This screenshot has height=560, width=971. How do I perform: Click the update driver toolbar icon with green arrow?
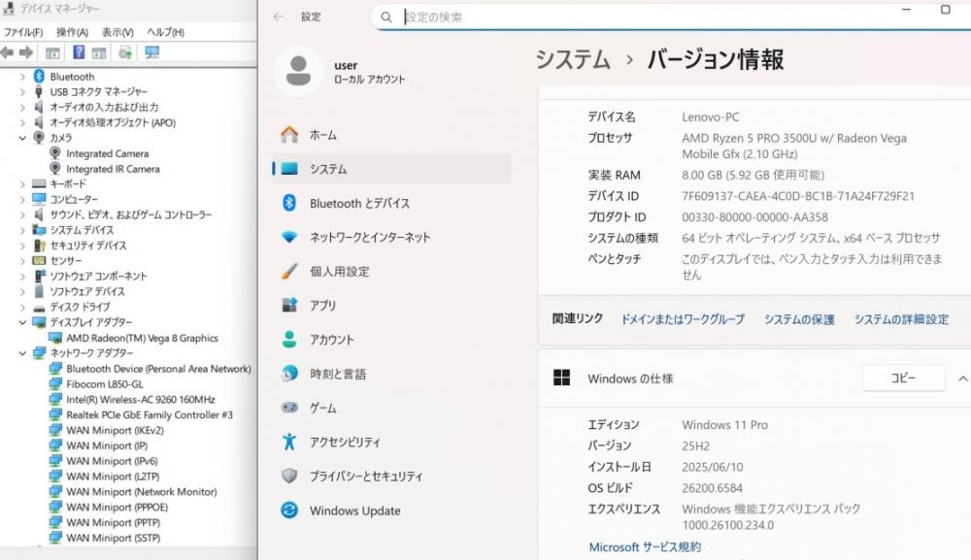point(125,52)
